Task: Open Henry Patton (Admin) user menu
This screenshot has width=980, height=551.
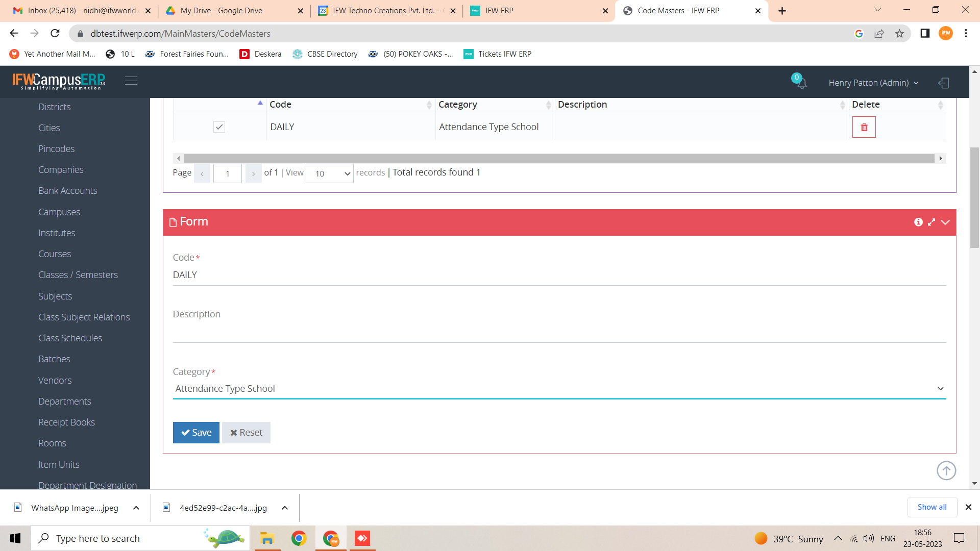Action: click(873, 83)
